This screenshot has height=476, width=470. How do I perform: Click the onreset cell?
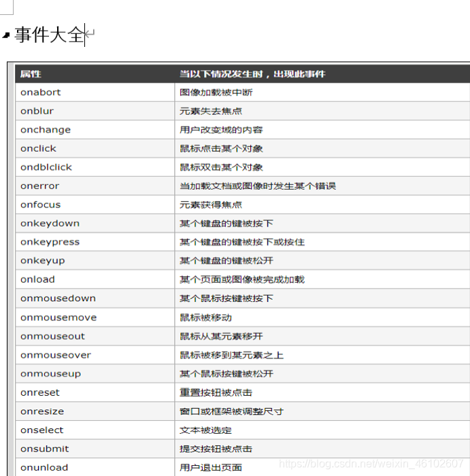(x=95, y=392)
